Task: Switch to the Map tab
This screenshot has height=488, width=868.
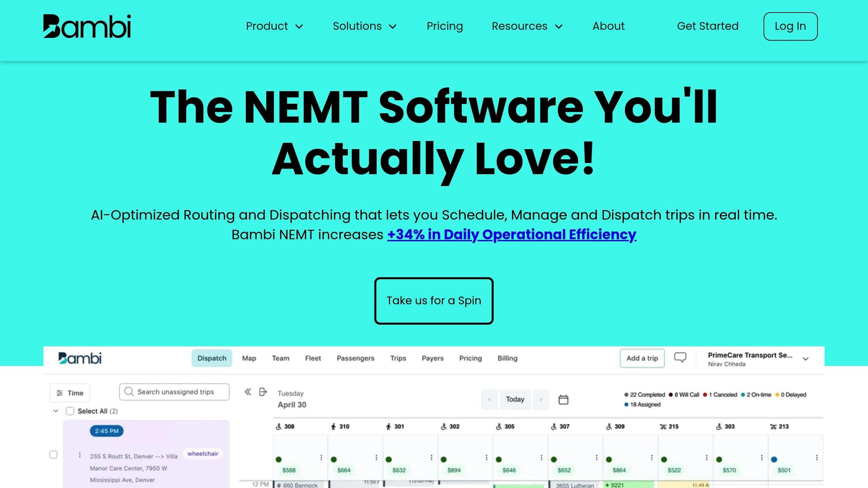Action: (249, 358)
